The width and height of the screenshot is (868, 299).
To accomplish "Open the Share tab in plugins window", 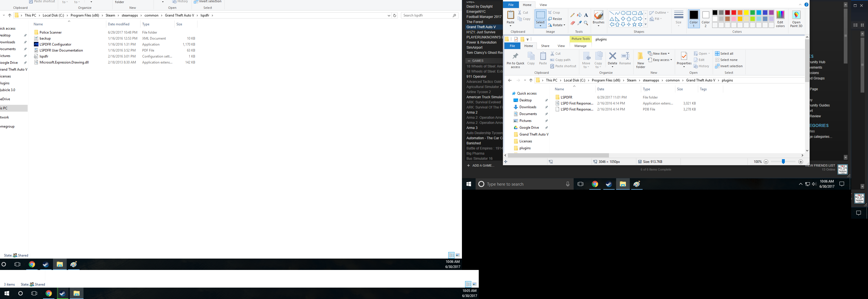I will 545,46.
